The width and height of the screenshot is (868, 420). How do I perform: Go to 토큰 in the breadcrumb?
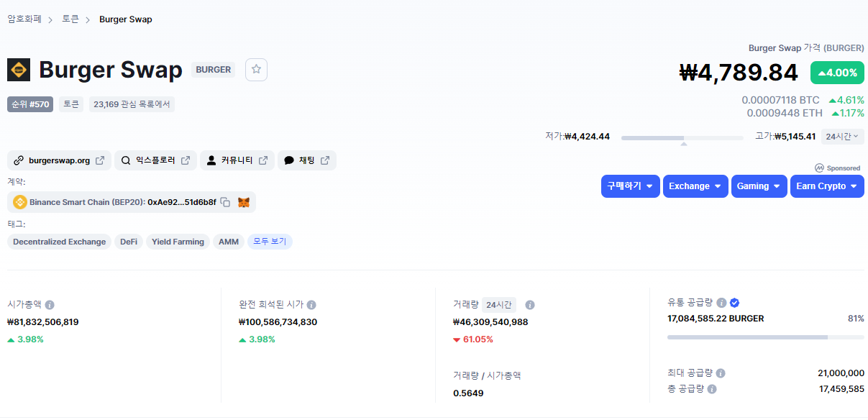[70, 19]
